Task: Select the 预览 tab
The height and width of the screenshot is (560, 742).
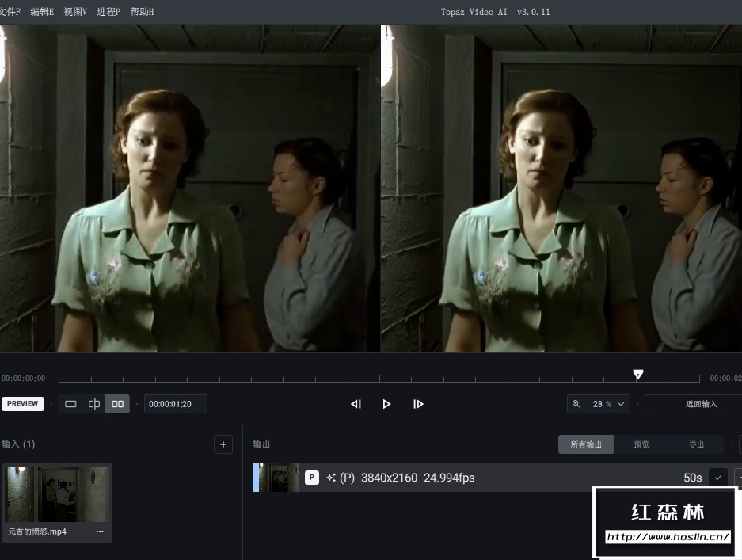Action: 641,444
